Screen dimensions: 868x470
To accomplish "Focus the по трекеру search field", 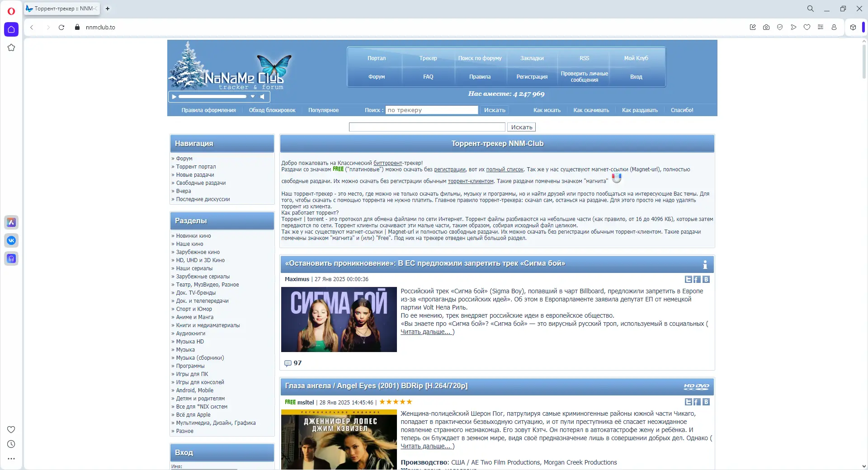I will point(432,110).
